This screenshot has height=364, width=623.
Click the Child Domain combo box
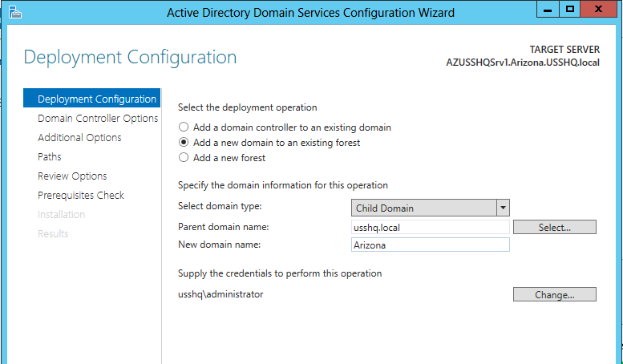point(424,208)
